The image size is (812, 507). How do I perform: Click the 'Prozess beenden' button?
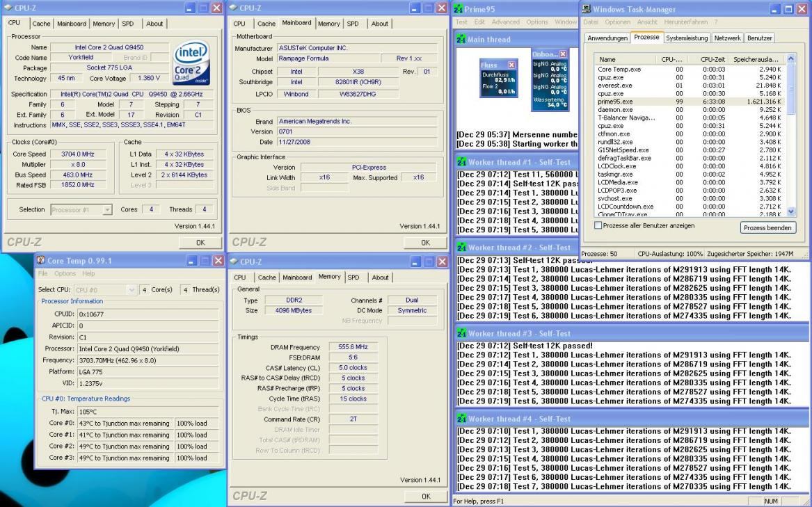coord(767,228)
